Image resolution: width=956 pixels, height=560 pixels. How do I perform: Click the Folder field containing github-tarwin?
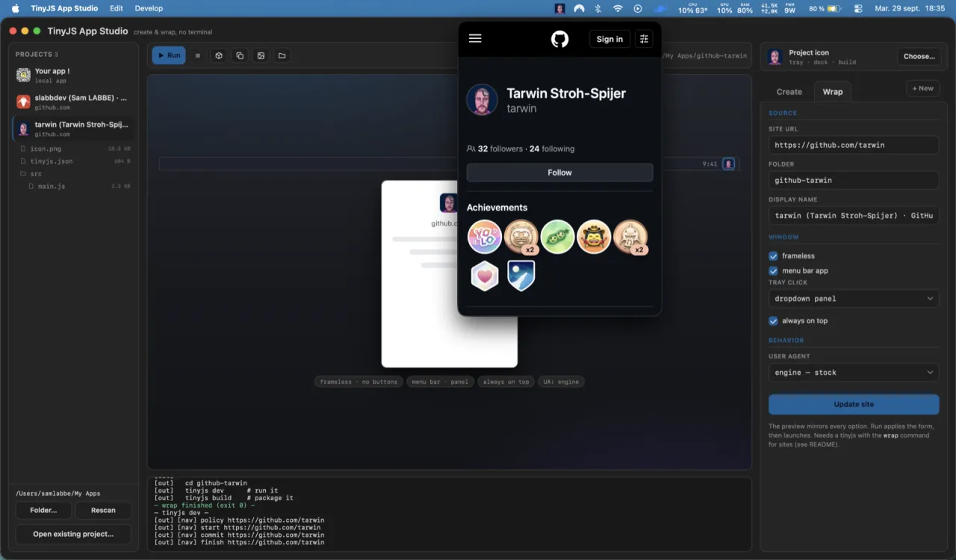click(854, 180)
